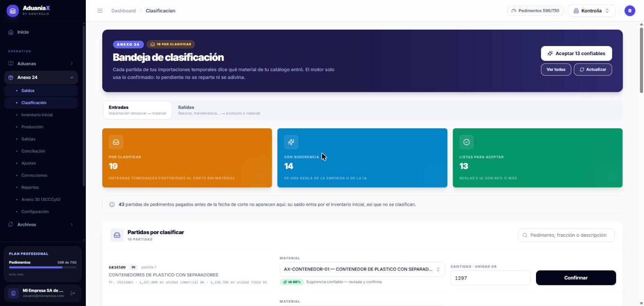The image size is (644, 306).
Task: Click pedimento number 6834509
Action: click(x=117, y=267)
